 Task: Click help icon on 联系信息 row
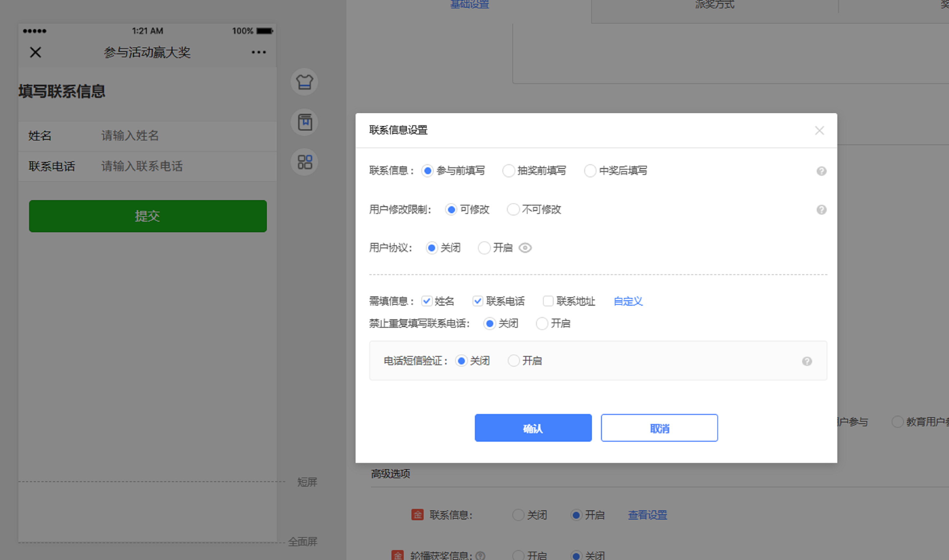(x=821, y=171)
